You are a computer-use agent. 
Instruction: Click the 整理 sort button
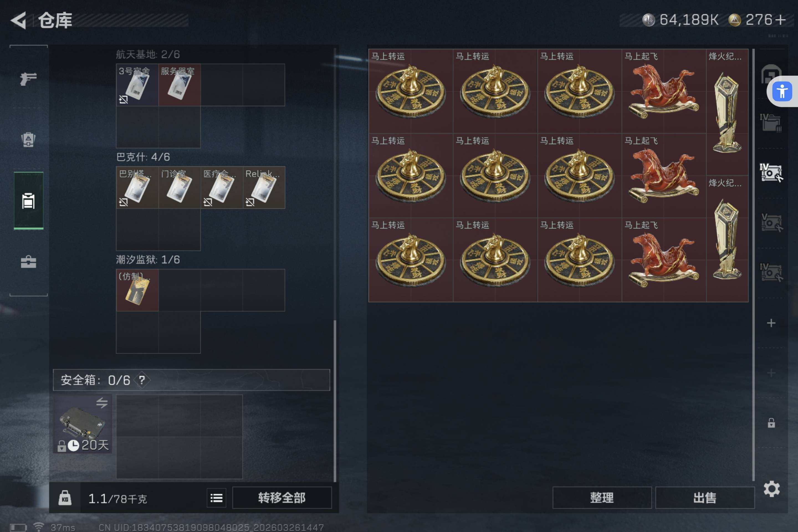click(x=602, y=498)
